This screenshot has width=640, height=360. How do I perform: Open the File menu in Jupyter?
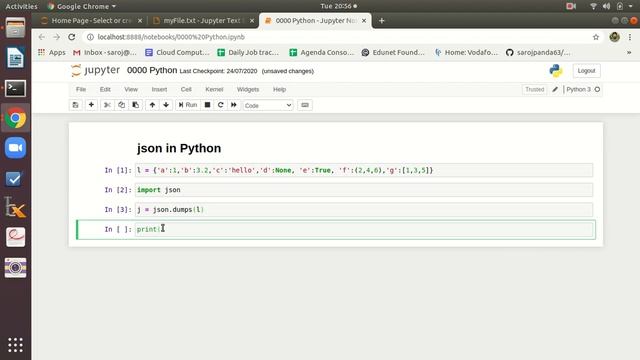pos(81,89)
